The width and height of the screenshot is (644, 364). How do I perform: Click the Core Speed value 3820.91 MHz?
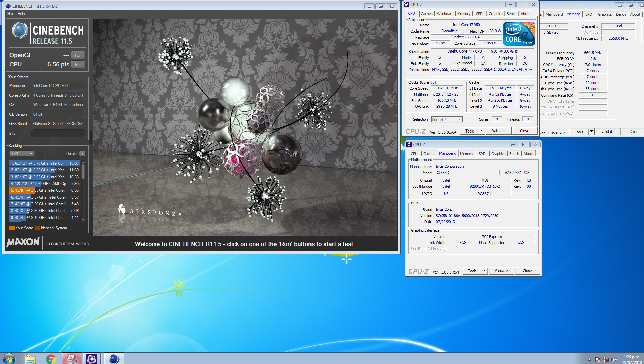click(x=447, y=88)
